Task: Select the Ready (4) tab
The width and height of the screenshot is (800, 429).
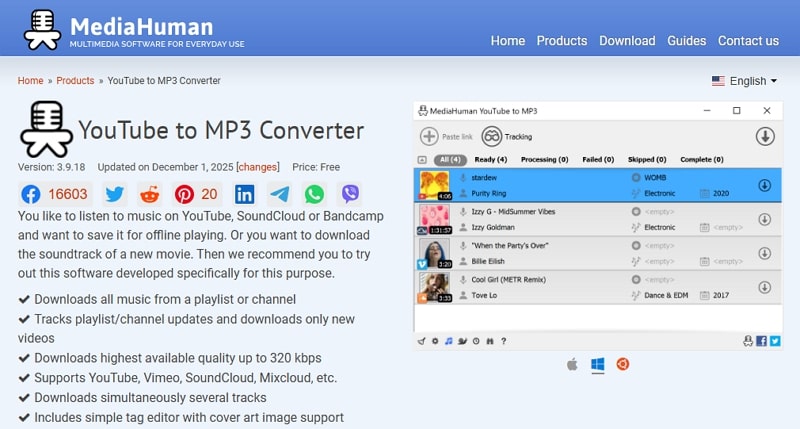Action: point(491,160)
